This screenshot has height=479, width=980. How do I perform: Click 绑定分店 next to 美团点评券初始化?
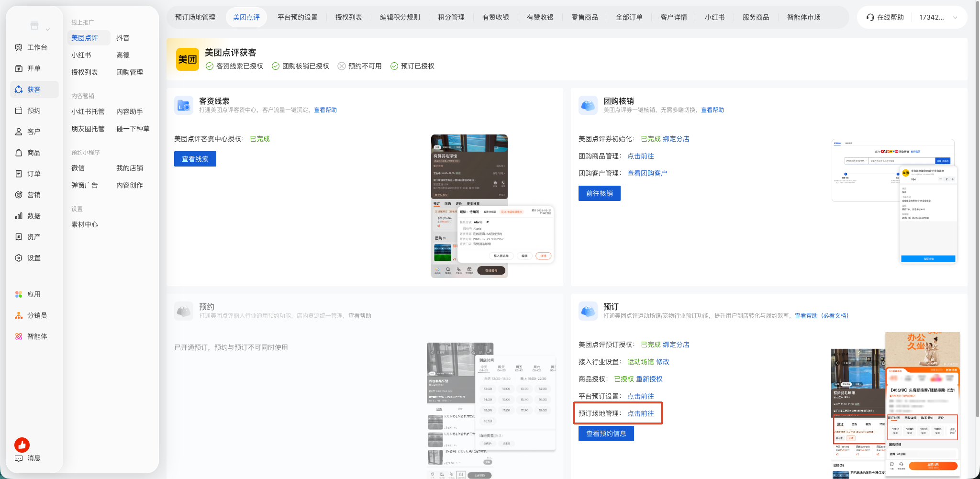pyautogui.click(x=676, y=139)
